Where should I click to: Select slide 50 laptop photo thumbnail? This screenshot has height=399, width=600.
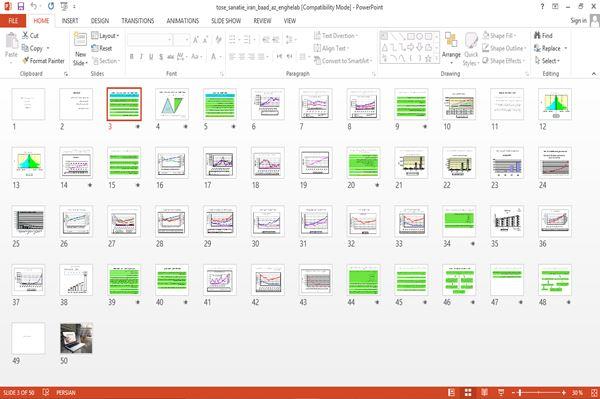pos(76,338)
